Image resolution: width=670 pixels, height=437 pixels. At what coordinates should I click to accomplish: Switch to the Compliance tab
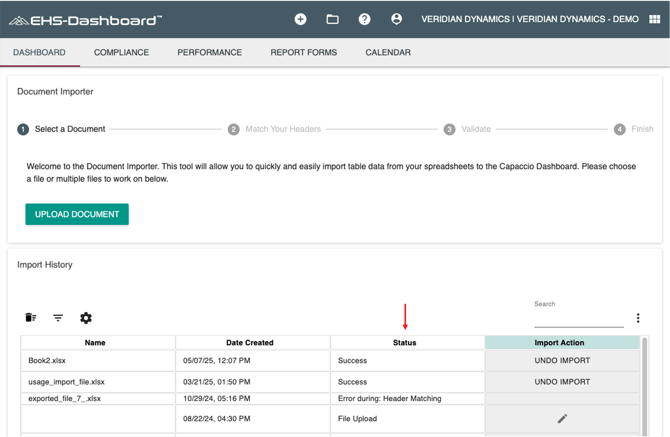click(x=121, y=52)
